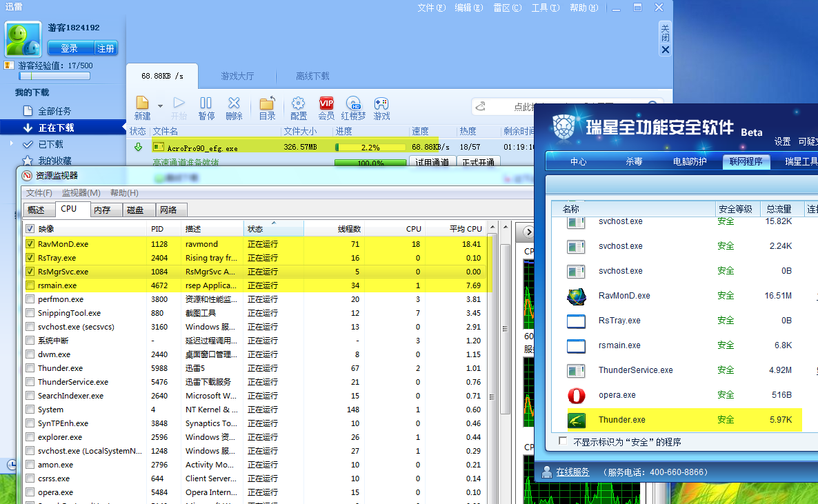Click the 新建 (New task) toolbar icon
The width and height of the screenshot is (818, 504).
(x=142, y=104)
